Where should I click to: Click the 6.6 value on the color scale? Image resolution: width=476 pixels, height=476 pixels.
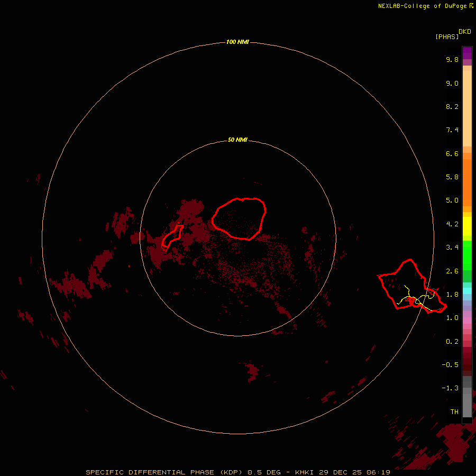[x=452, y=153]
